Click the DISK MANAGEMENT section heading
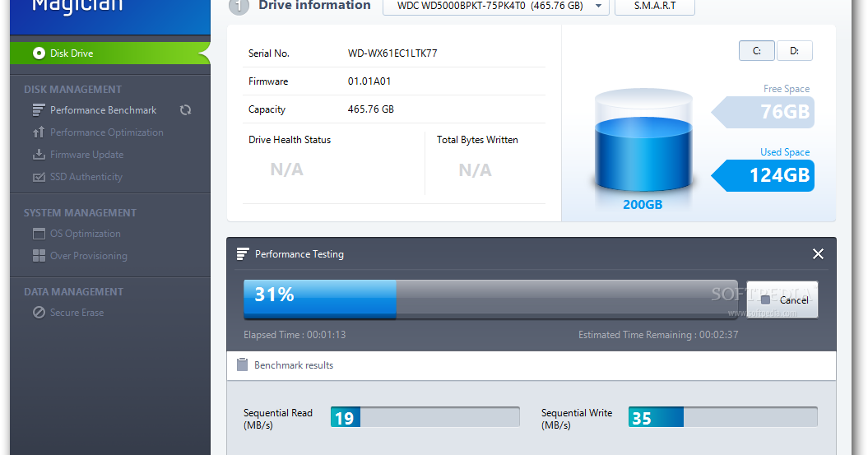Image resolution: width=868 pixels, height=455 pixels. (72, 89)
